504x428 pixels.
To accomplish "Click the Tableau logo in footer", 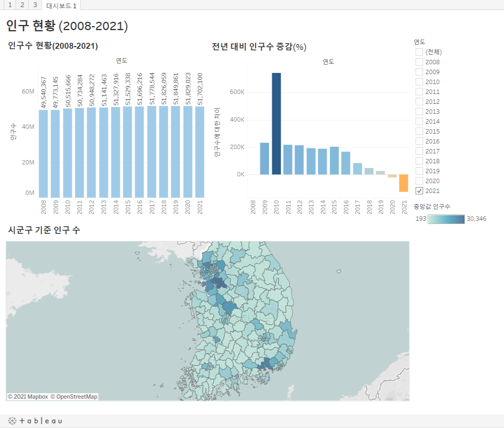I will coord(35,421).
